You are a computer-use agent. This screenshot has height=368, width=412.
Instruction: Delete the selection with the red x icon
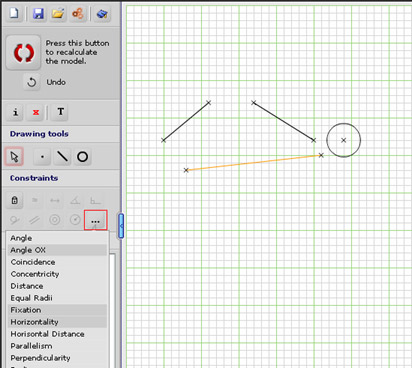click(36, 112)
